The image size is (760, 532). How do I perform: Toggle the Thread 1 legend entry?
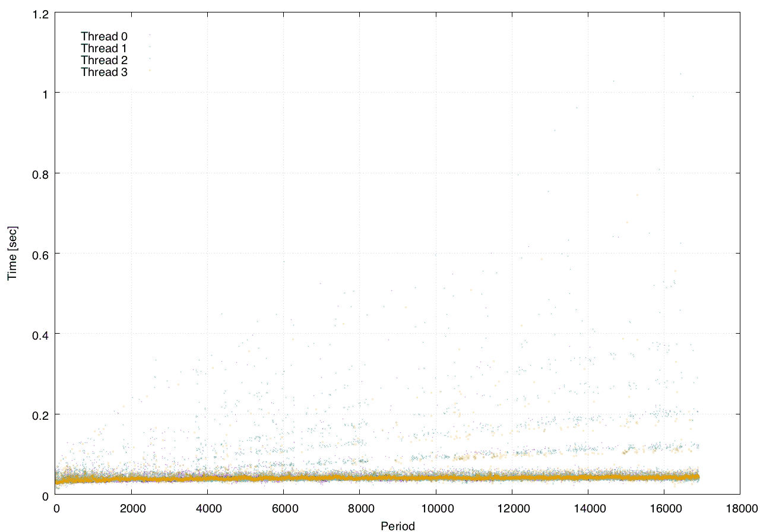104,48
